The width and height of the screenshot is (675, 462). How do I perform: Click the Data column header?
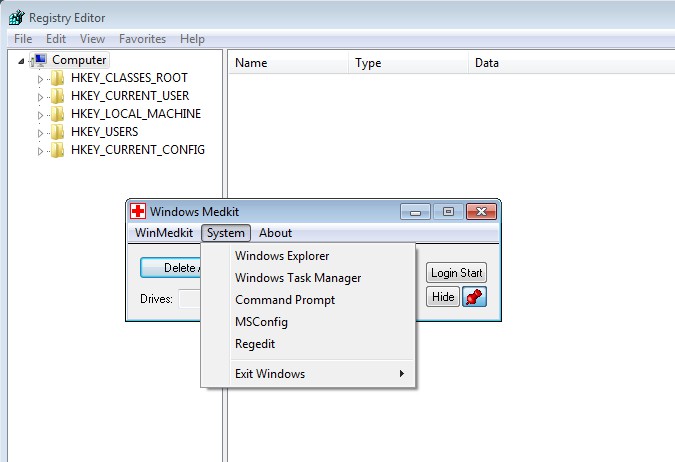(572, 63)
